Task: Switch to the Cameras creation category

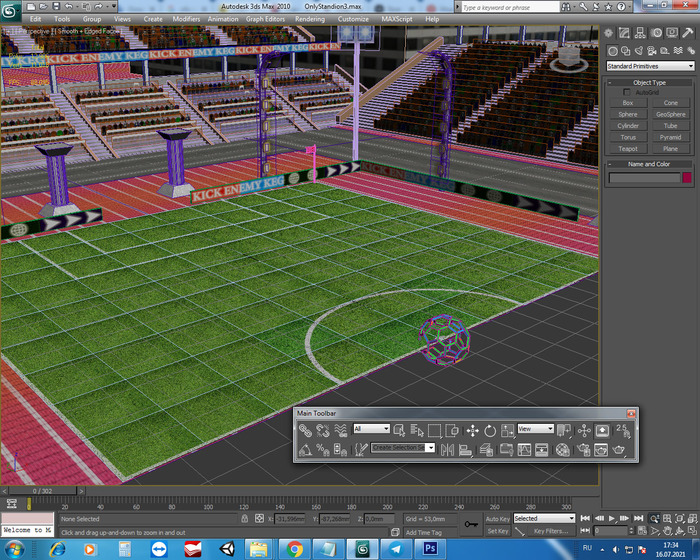Action: pyautogui.click(x=649, y=52)
